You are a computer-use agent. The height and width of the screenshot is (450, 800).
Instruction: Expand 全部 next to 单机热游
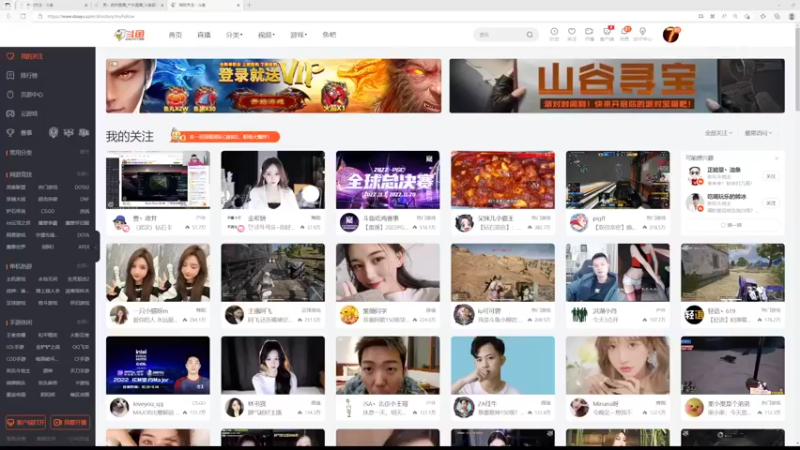(x=83, y=266)
